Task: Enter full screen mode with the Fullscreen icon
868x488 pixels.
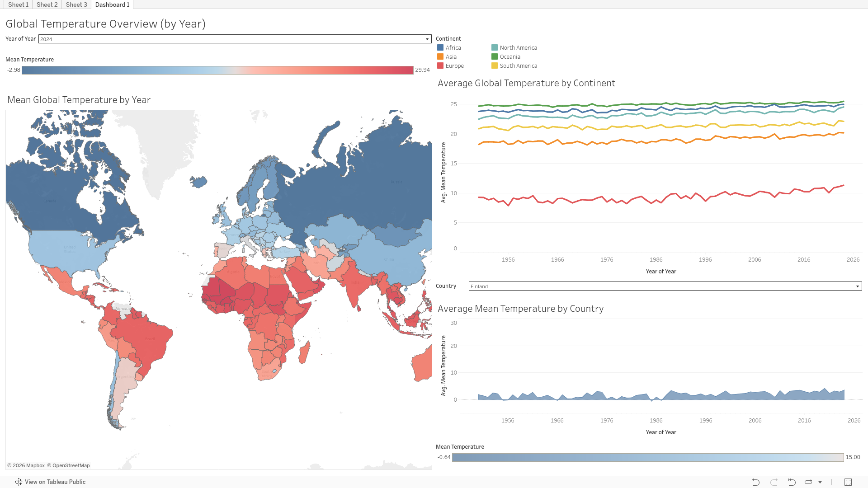Action: point(848,482)
